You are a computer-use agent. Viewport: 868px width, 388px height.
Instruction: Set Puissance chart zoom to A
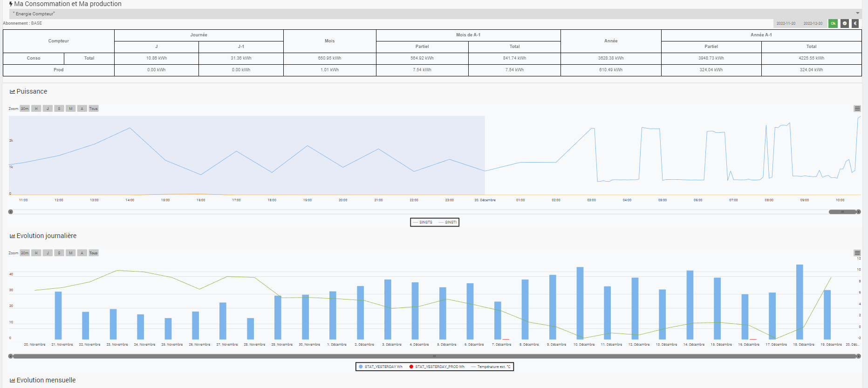[82, 109]
